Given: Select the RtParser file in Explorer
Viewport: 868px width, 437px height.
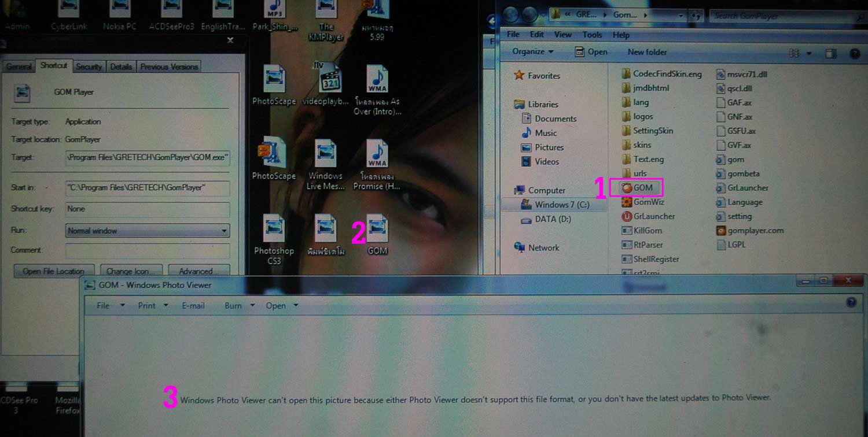Looking at the screenshot, I should point(642,245).
